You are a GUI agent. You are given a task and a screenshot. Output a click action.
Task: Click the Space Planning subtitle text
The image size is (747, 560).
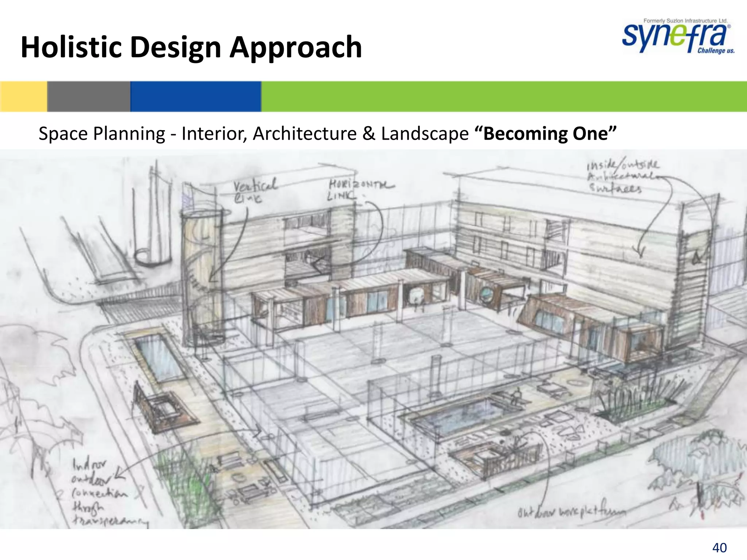point(253,133)
